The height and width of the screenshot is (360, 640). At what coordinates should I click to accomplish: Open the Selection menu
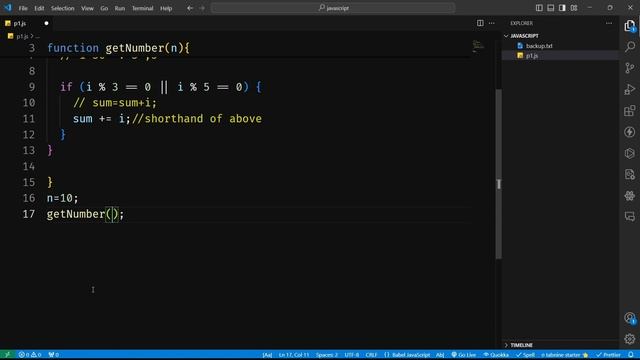(62, 8)
